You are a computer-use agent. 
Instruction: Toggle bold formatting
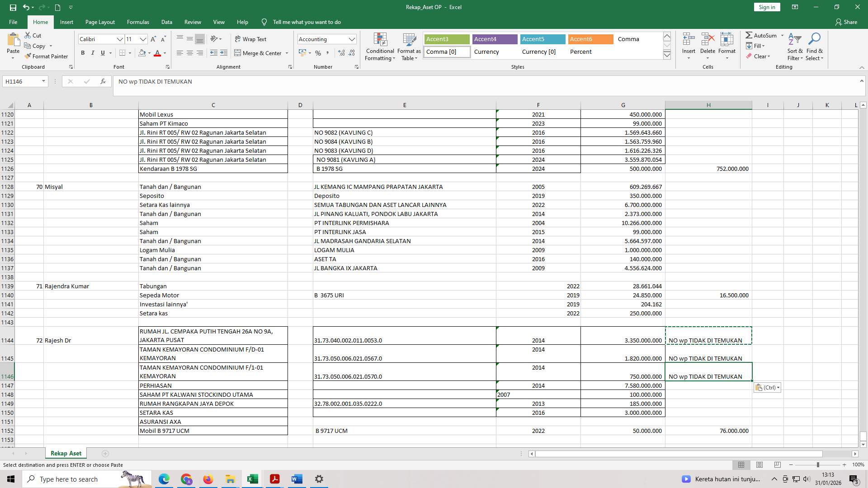point(83,53)
